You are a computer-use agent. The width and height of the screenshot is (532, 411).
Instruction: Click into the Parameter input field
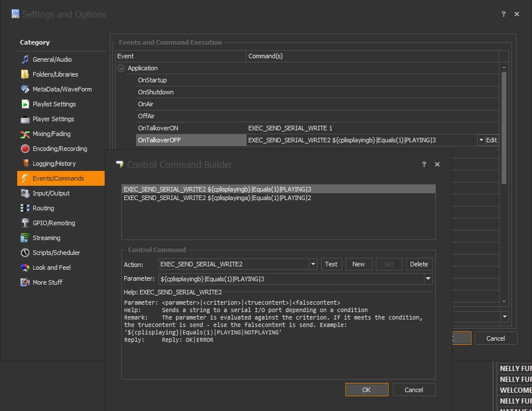[x=291, y=279]
